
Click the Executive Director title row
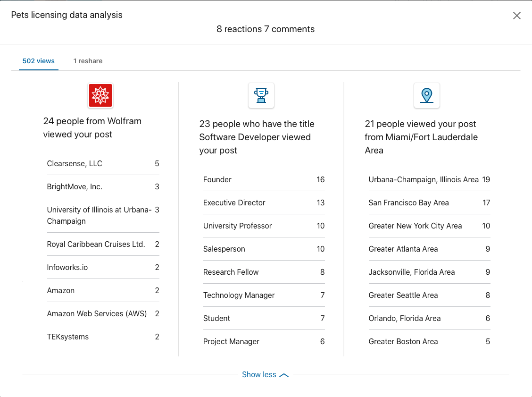pos(264,203)
